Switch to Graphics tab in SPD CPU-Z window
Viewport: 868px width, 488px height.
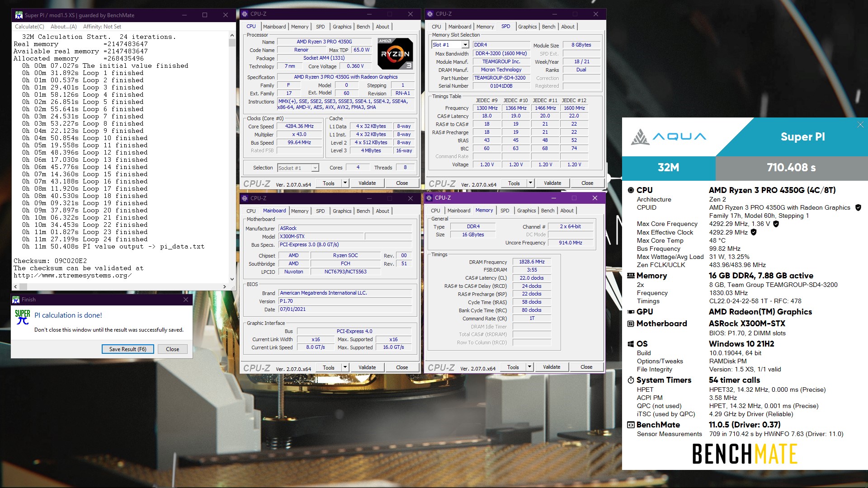(x=527, y=27)
